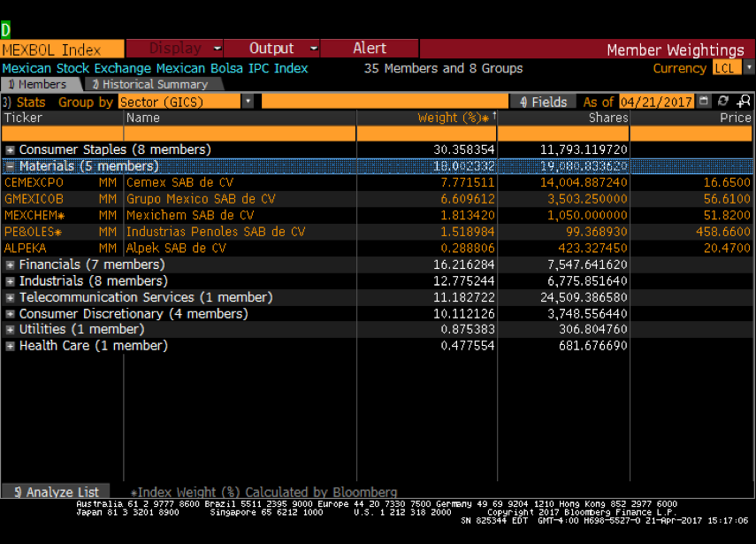
Task: Open the Currency LCL dropdown arrow
Action: point(749,67)
